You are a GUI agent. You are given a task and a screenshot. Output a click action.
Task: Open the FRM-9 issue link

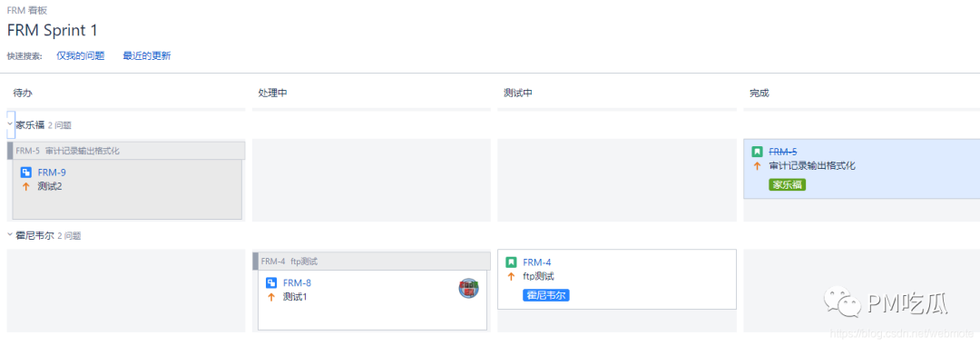click(x=52, y=173)
